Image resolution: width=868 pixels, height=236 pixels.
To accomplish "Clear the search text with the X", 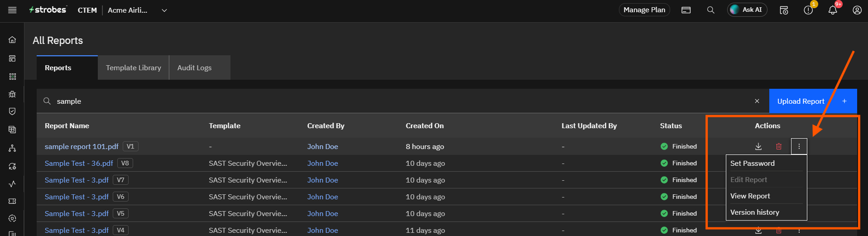I will (757, 101).
